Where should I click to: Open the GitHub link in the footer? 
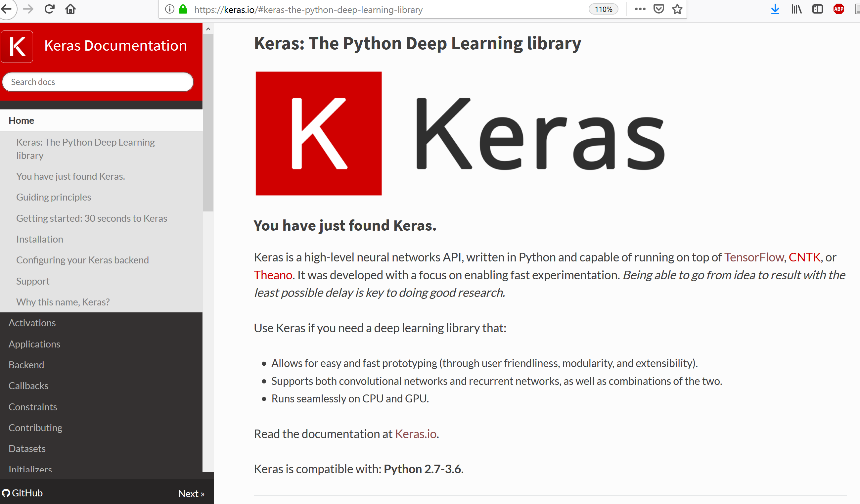click(x=23, y=493)
